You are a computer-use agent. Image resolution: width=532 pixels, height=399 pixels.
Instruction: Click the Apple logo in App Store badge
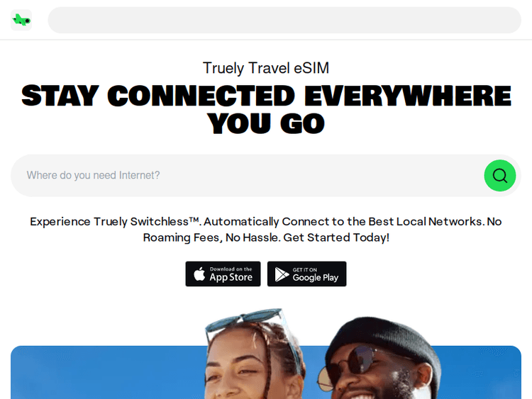point(199,274)
